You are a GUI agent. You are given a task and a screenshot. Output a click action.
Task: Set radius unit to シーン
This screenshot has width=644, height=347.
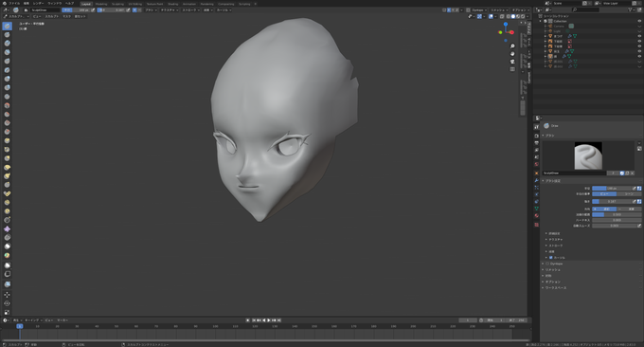pyautogui.click(x=629, y=193)
